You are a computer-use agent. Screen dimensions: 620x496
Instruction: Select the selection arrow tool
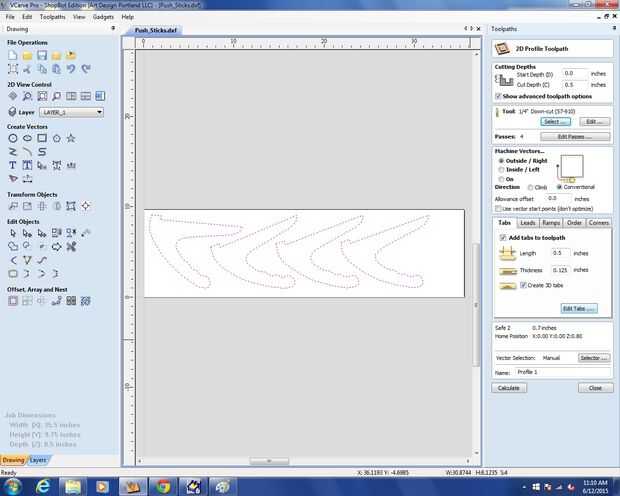[13, 233]
